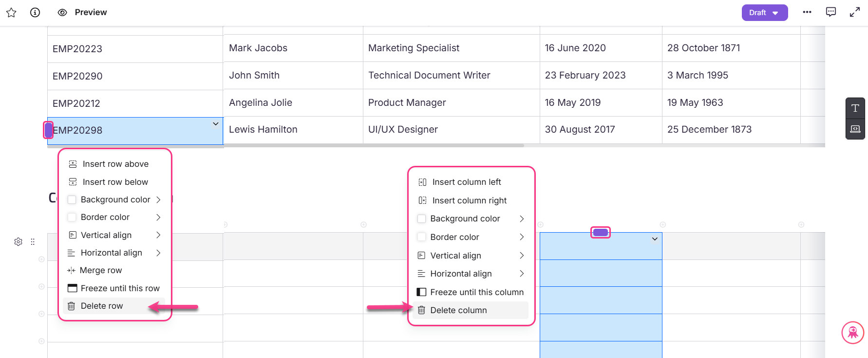Click the 30 August 2017 cell
Screen dimensions: 868x358
[601, 129]
